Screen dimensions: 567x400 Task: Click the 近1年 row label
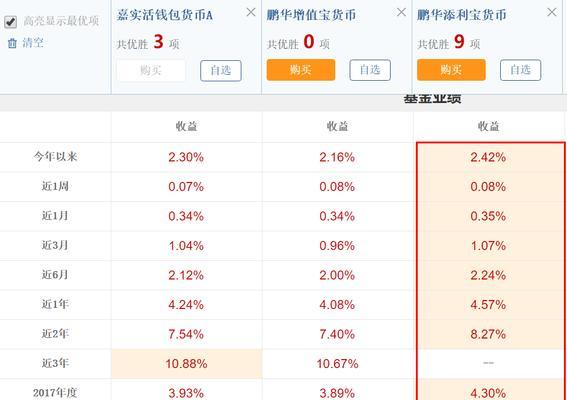point(55,304)
